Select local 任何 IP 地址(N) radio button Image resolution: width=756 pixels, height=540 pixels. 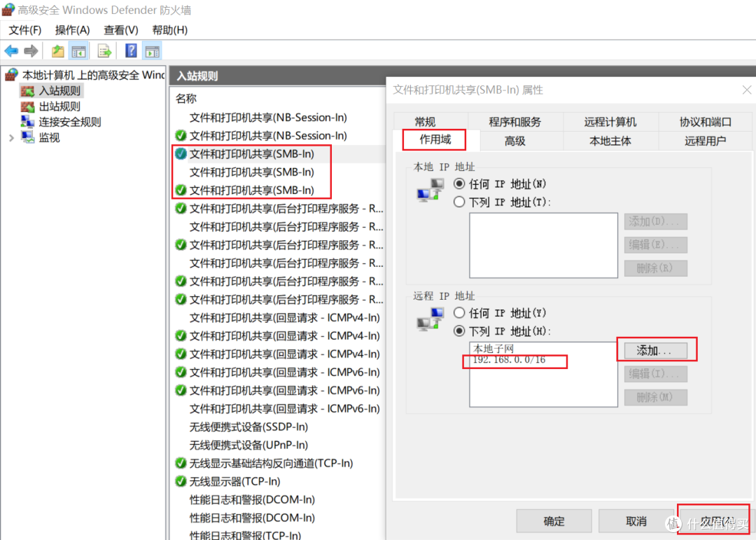click(x=459, y=184)
